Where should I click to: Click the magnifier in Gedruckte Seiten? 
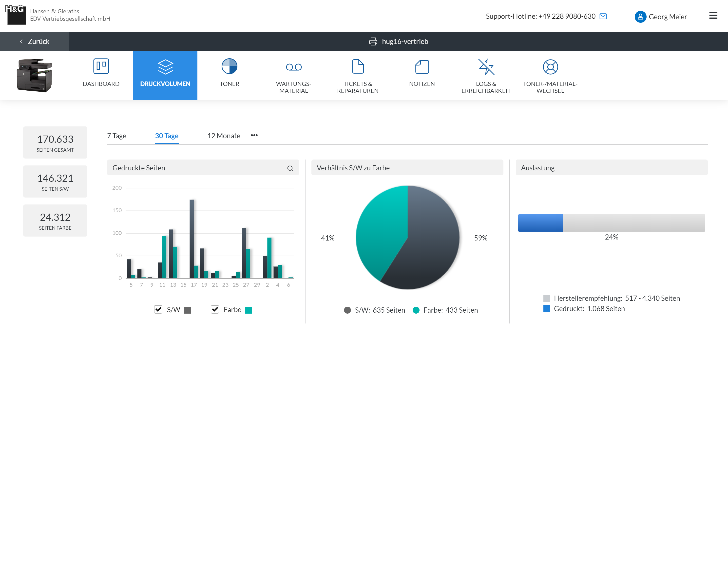pos(290,168)
